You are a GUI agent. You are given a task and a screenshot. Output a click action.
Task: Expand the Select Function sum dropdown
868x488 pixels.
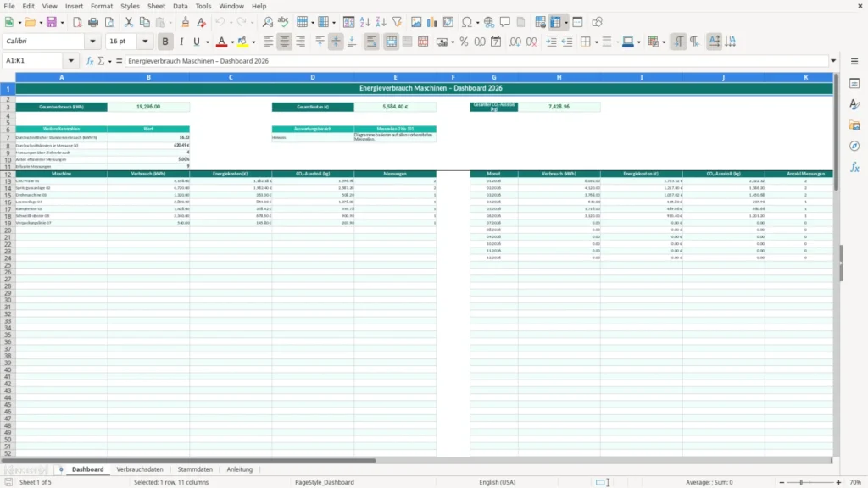point(109,61)
